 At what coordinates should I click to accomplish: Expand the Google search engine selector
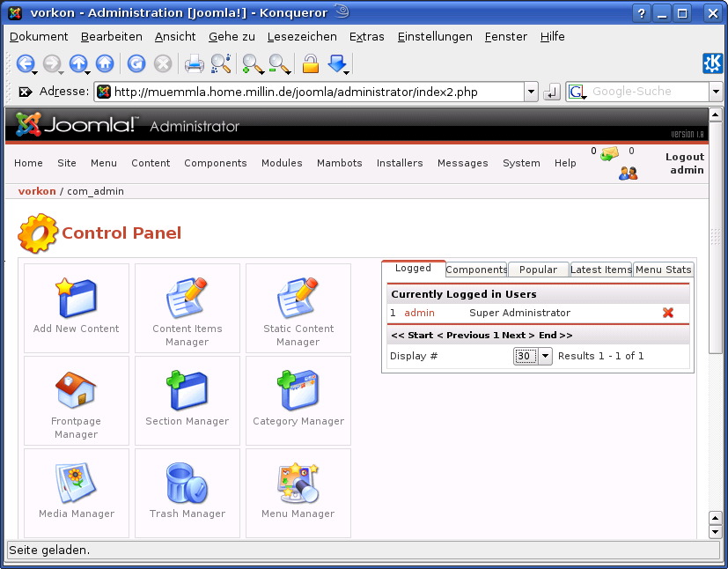[x=577, y=92]
